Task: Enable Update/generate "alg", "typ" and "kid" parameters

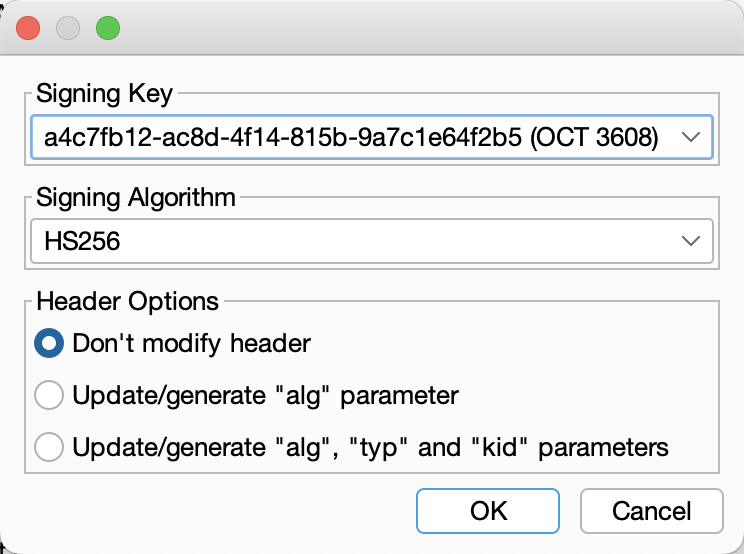Action: point(50,447)
